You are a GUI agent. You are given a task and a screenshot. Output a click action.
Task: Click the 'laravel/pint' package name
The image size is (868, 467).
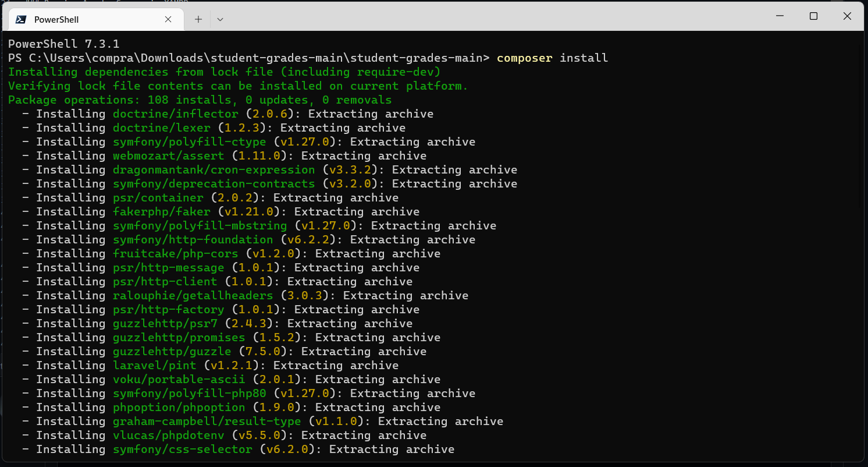click(x=155, y=365)
